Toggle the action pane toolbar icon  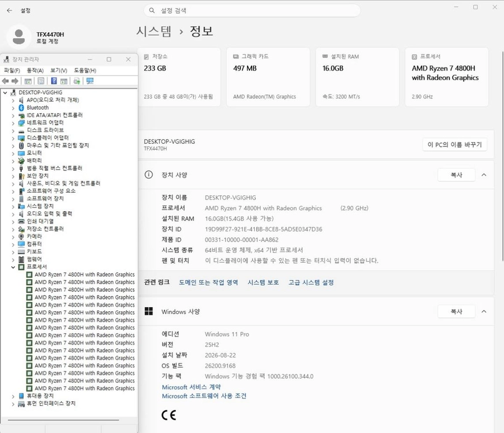pyautogui.click(x=64, y=81)
